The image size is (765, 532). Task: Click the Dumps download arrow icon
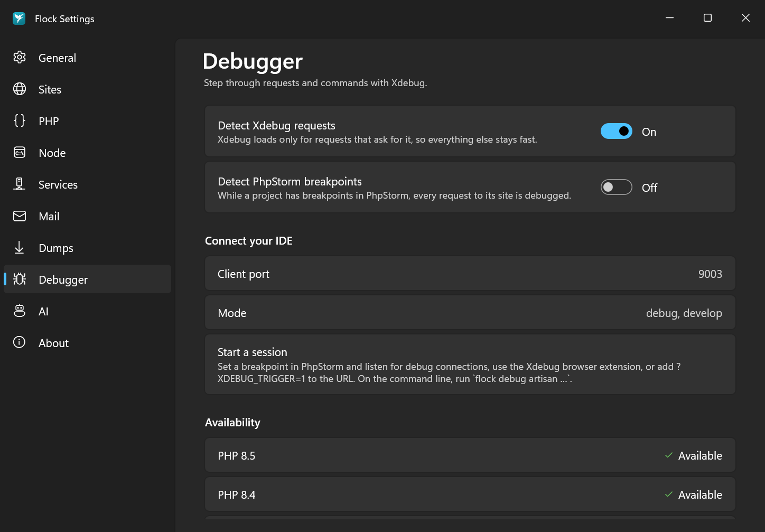20,248
